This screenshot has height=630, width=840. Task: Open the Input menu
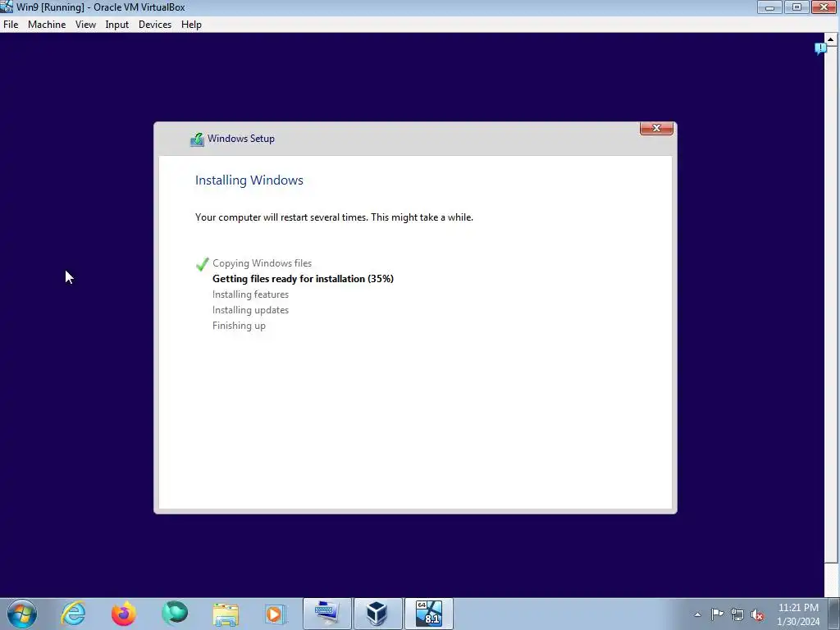(x=116, y=25)
